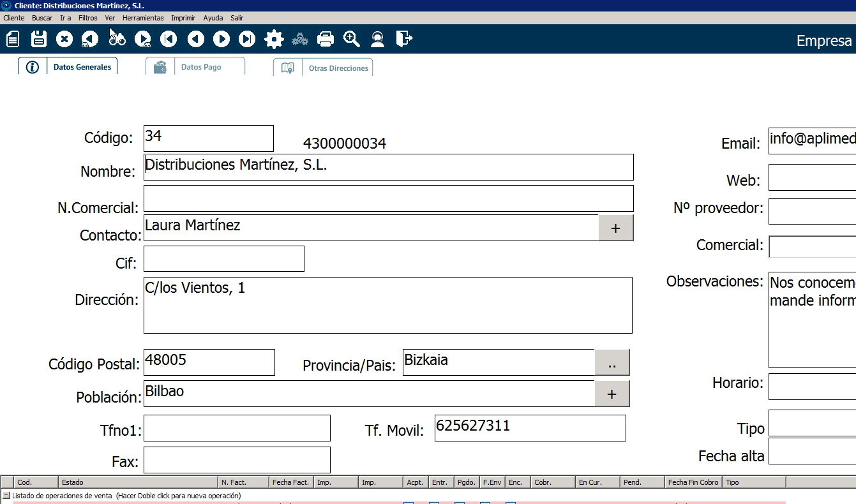Click the plus button beside Contacto

615,228
